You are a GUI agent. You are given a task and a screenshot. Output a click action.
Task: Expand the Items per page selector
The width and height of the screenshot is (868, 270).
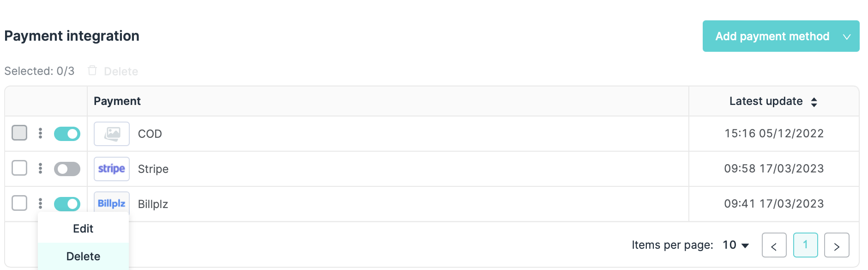coord(736,245)
